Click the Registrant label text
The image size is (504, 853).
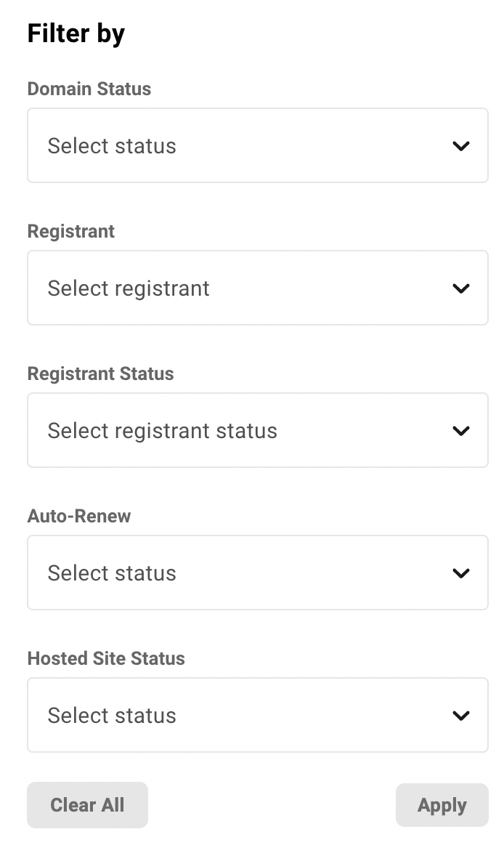[70, 232]
